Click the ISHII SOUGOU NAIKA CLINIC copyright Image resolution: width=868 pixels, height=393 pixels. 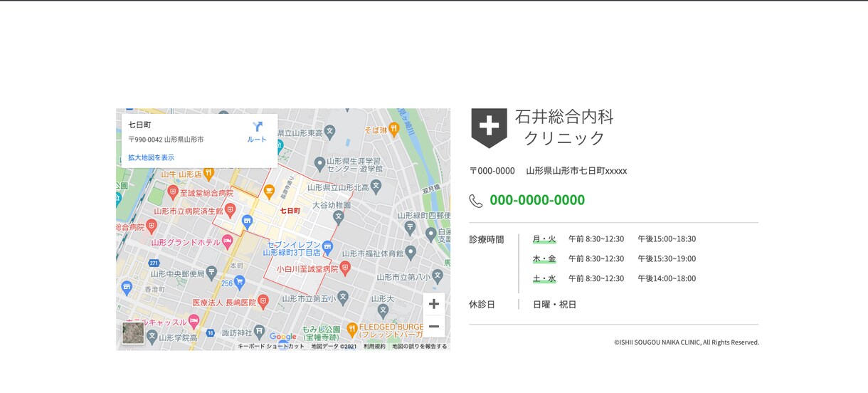click(x=687, y=342)
